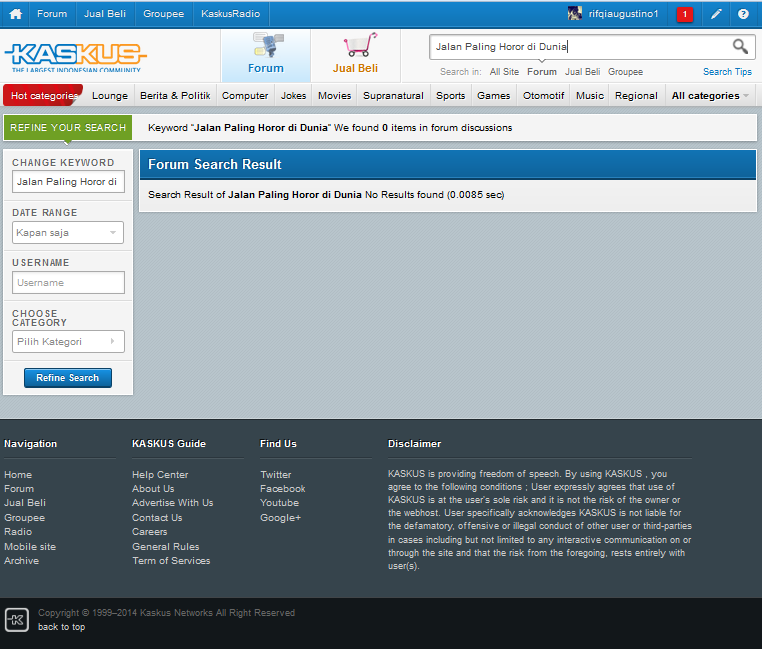This screenshot has height=649, width=762.
Task: Open the Sports category
Action: pos(450,96)
